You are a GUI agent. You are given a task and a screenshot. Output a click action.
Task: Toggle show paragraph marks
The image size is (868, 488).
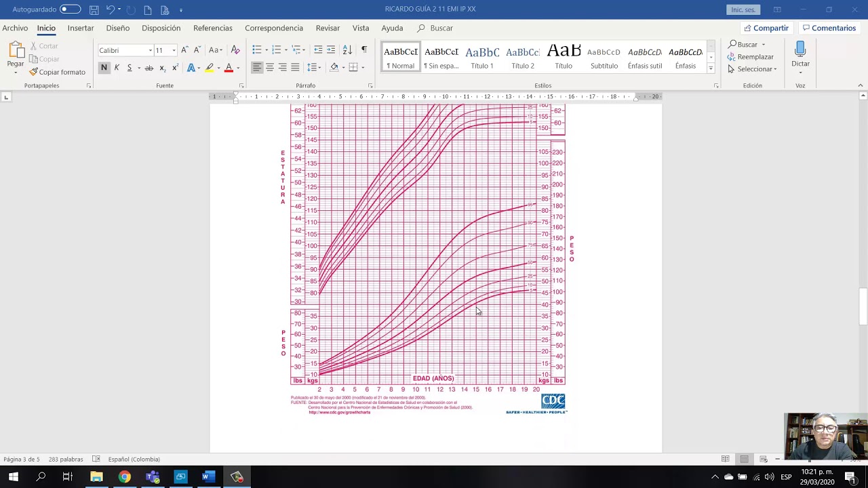point(364,50)
